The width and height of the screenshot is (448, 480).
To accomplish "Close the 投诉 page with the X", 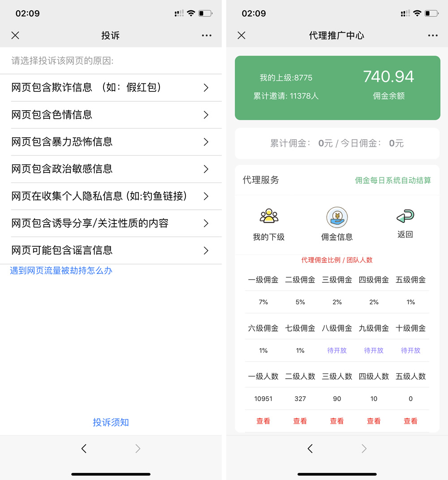I will (15, 35).
